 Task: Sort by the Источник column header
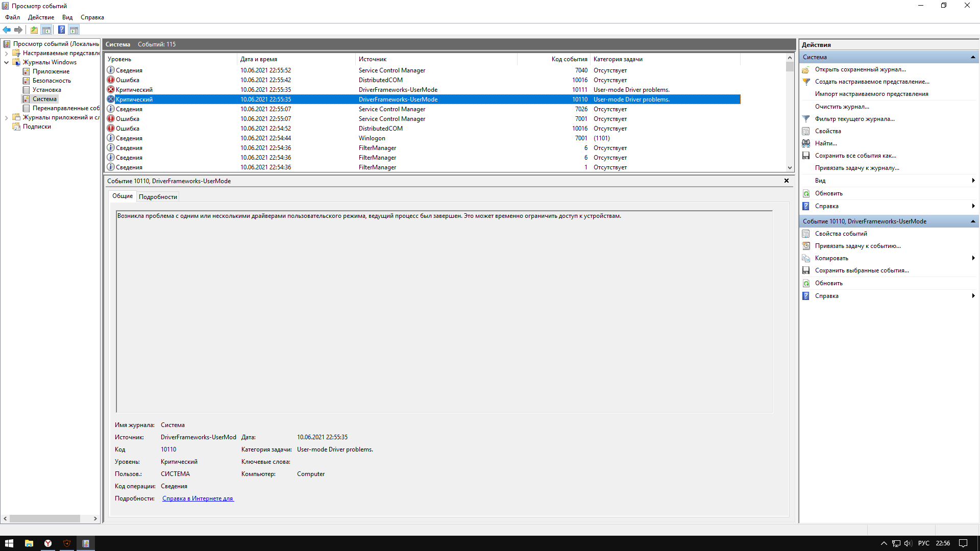(436, 59)
